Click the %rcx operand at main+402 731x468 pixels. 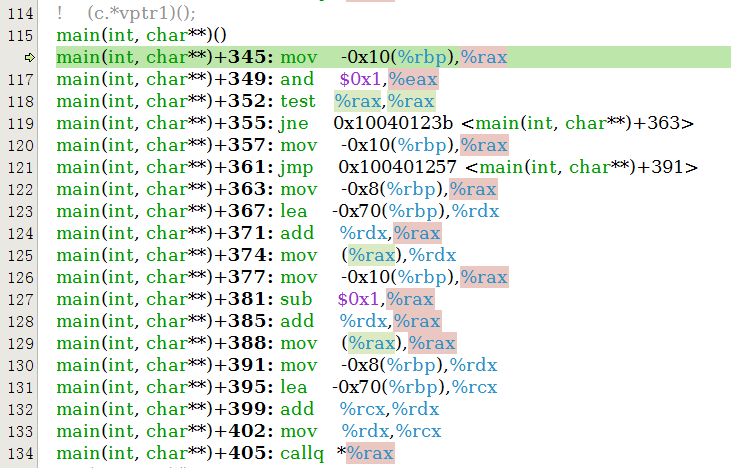pyautogui.click(x=418, y=431)
